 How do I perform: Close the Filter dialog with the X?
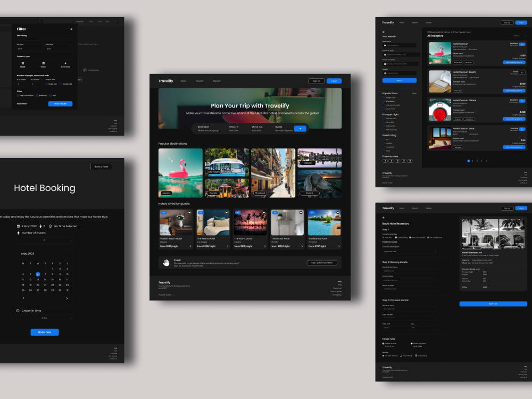(71, 29)
